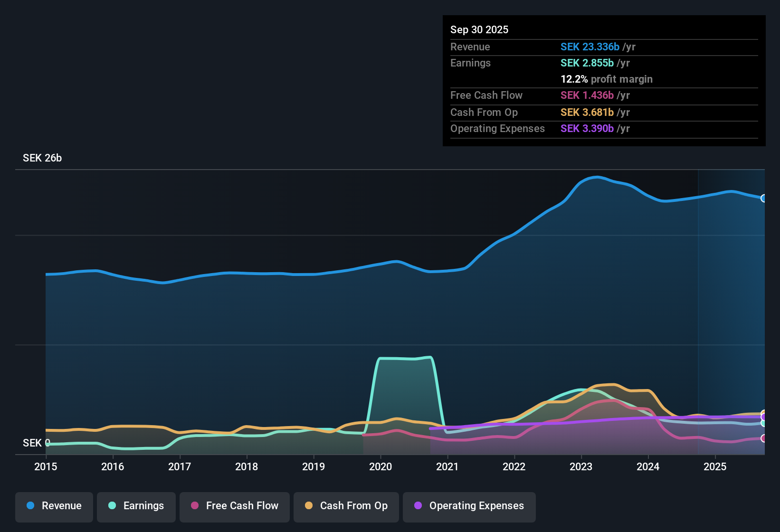Viewport: 780px width, 532px height.
Task: Select the Revenue endpoint marker on the chart
Action: point(764,199)
